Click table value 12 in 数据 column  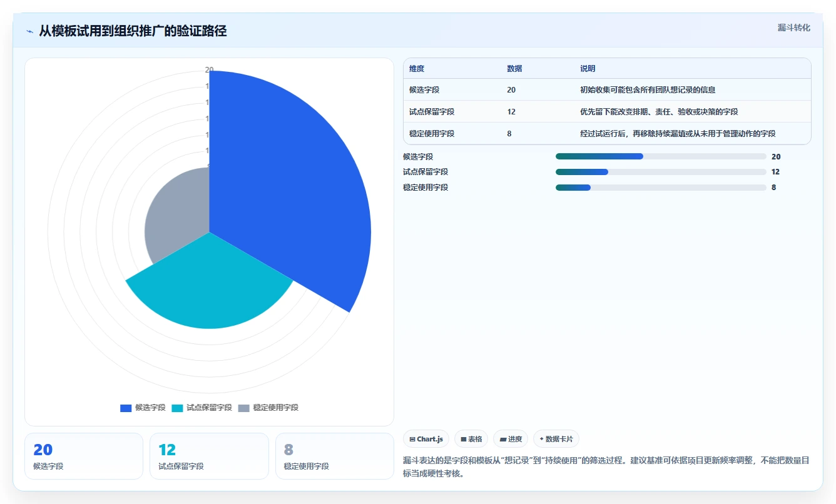[511, 112]
